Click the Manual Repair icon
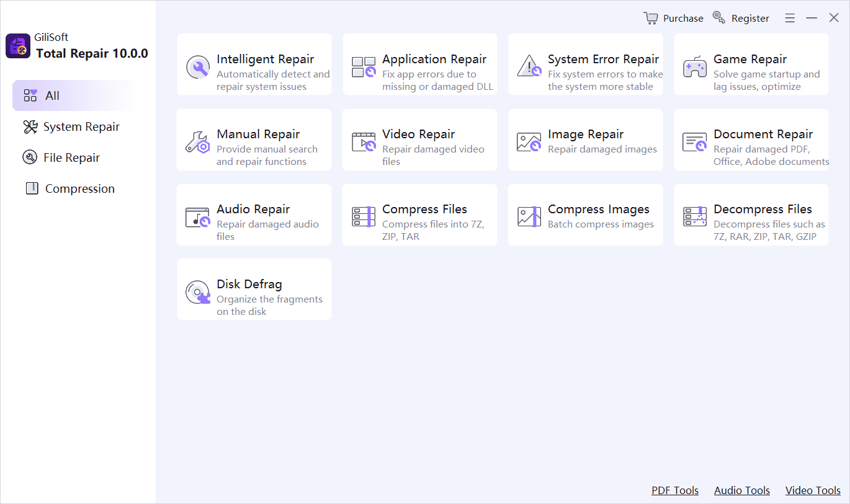 (x=198, y=142)
